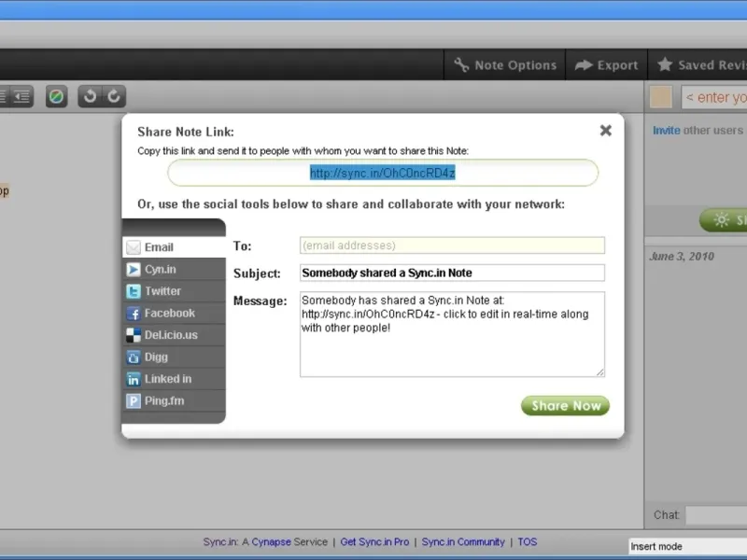
Task: Click the outdent toolbar icon
Action: [21, 97]
